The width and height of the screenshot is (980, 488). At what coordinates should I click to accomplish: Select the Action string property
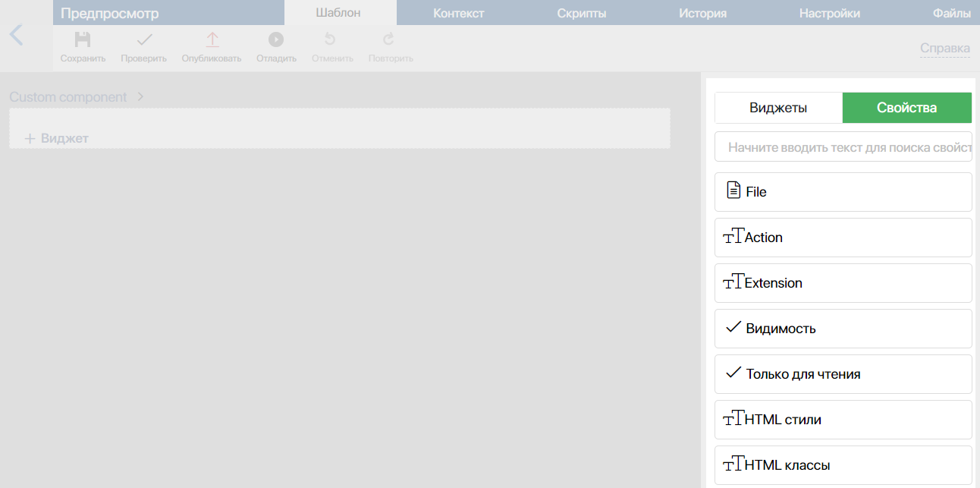point(843,238)
